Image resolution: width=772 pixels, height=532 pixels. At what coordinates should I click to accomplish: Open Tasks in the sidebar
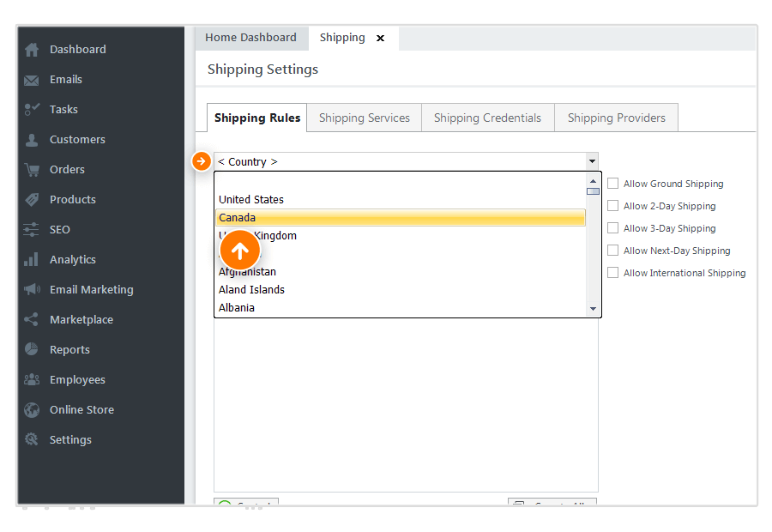pyautogui.click(x=63, y=110)
